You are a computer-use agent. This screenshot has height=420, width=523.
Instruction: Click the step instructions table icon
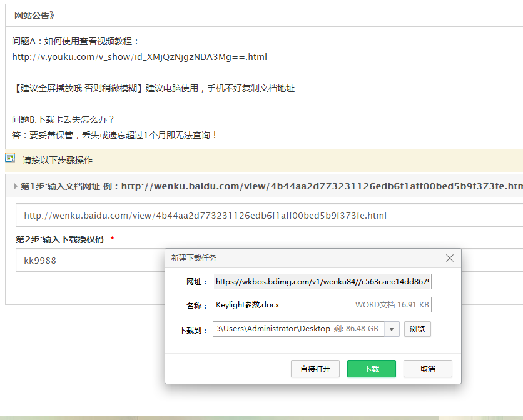tap(10, 157)
